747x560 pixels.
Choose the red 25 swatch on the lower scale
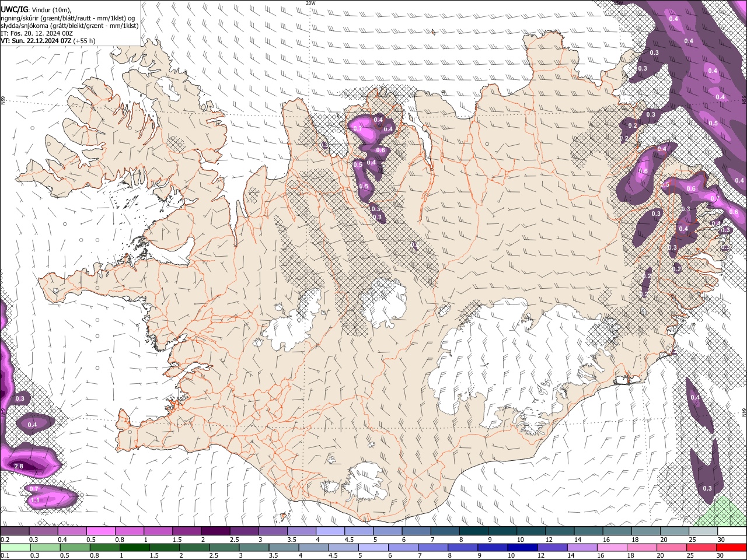tap(702, 548)
